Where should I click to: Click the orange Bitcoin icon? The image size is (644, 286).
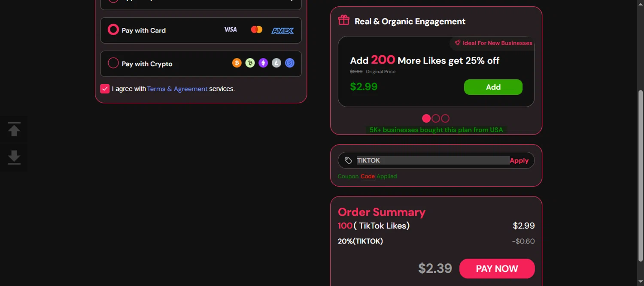click(237, 63)
